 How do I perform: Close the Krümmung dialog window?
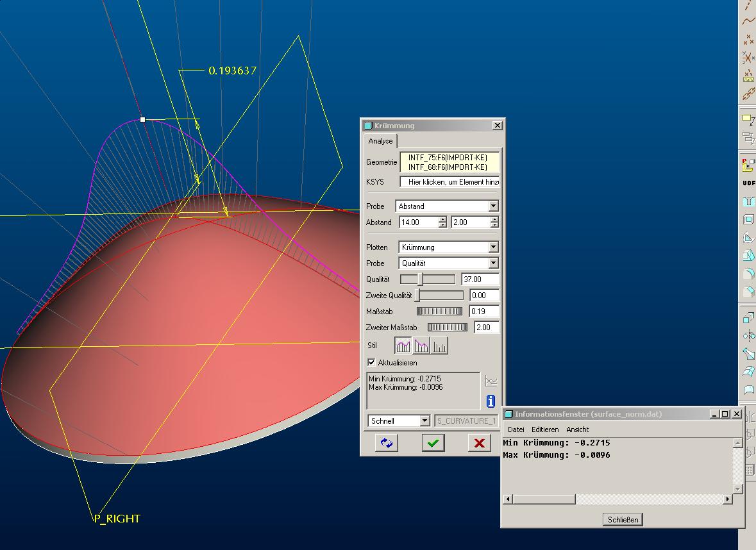pos(497,126)
